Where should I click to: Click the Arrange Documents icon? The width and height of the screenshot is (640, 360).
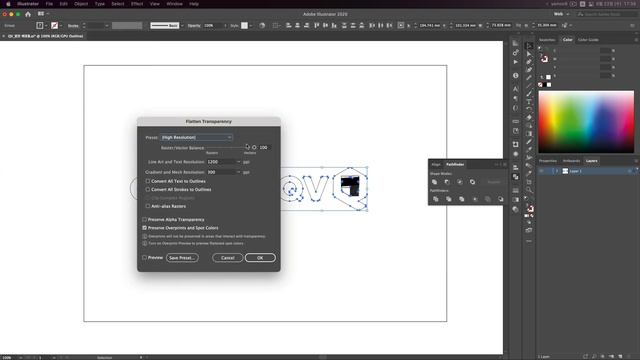coord(42,14)
